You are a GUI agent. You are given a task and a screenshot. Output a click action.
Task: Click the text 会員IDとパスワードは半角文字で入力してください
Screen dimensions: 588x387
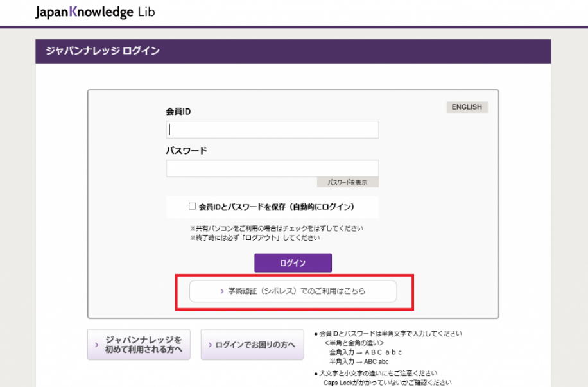click(x=391, y=333)
